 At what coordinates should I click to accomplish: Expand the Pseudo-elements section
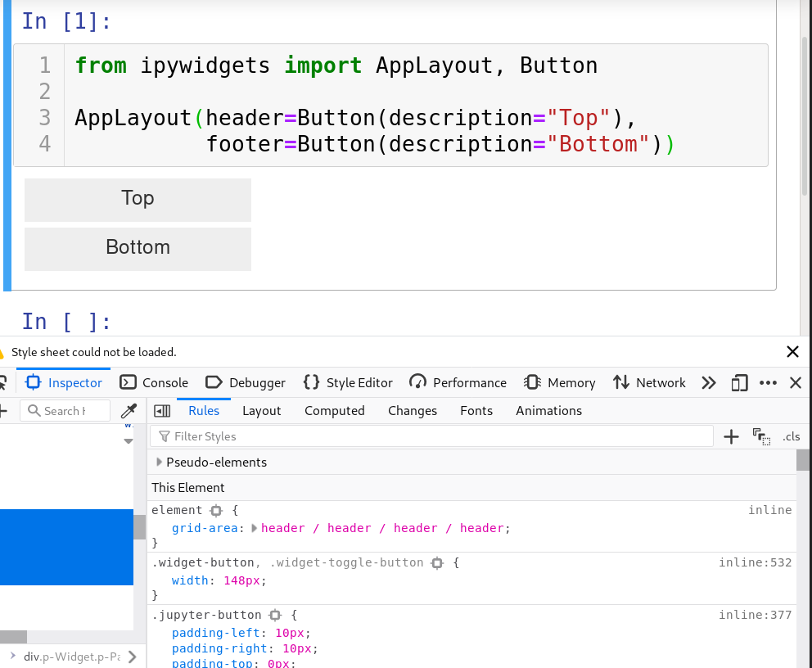pos(159,462)
